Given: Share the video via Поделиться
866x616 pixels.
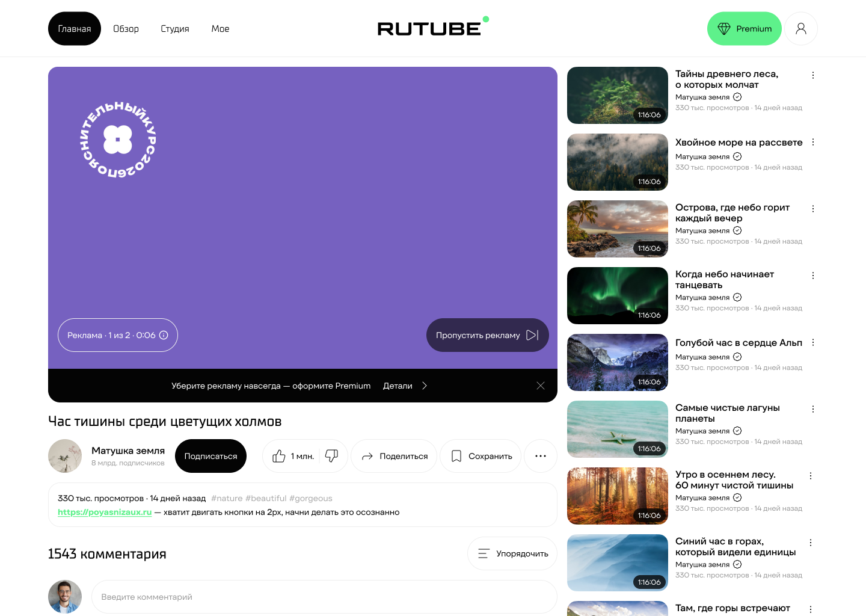Looking at the screenshot, I should pos(395,456).
